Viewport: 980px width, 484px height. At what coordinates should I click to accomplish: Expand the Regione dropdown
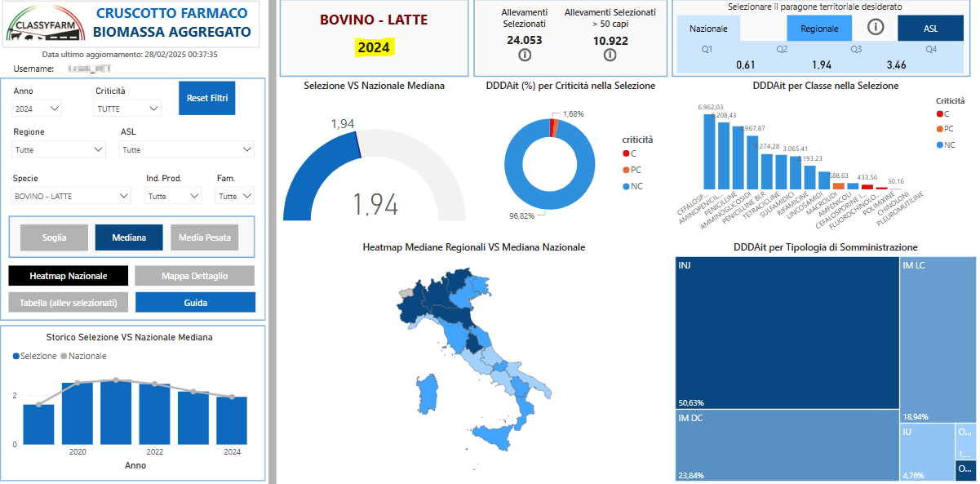(x=60, y=149)
